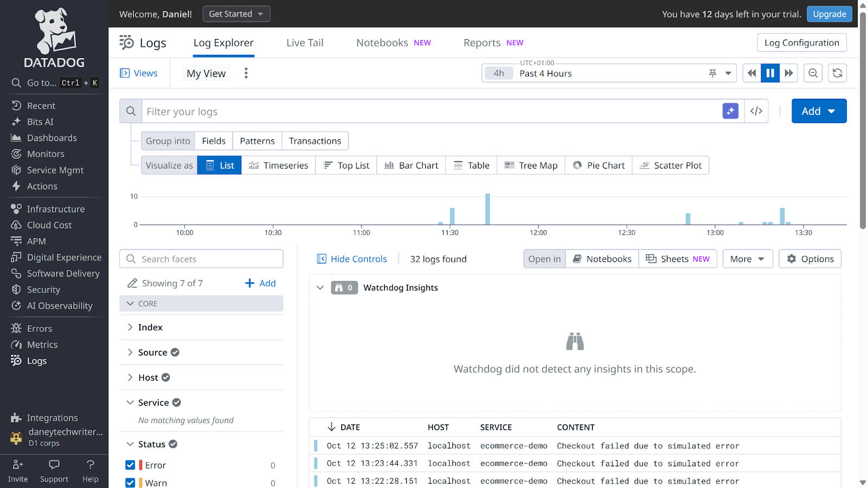Select Pie Chart visualization
Screen dimensions: 868x488
click(x=598, y=165)
